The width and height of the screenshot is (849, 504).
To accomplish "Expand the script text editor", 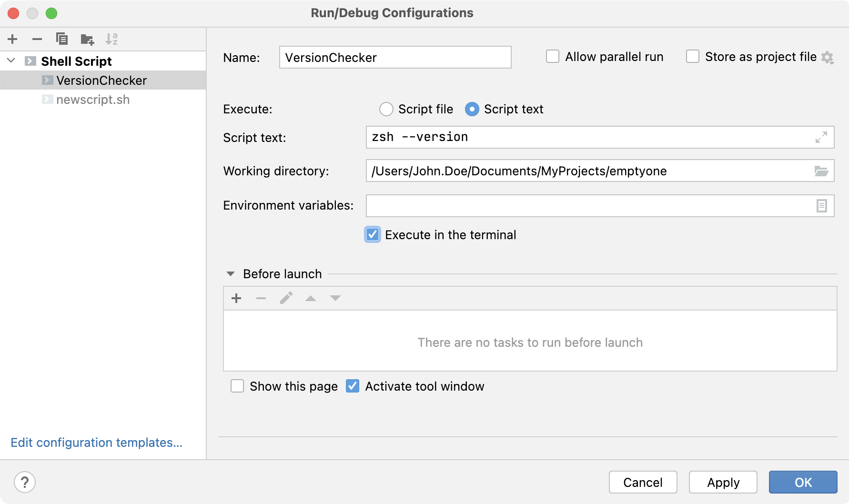I will pos(820,138).
